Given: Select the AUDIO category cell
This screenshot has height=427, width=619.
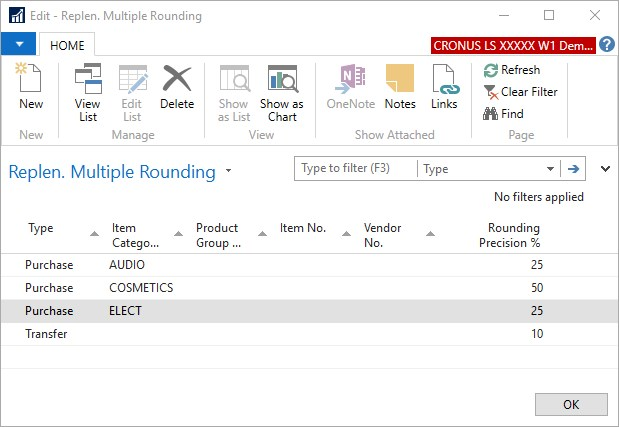Looking at the screenshot, I should 127,265.
